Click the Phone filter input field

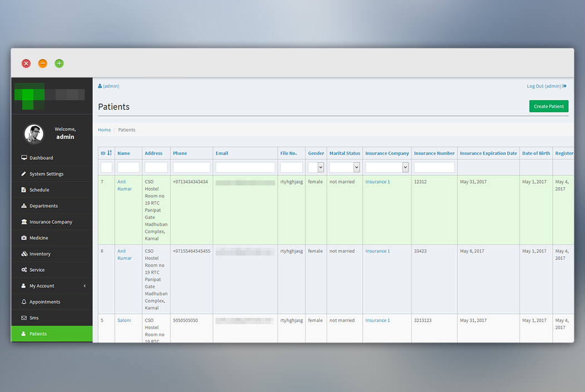192,168
